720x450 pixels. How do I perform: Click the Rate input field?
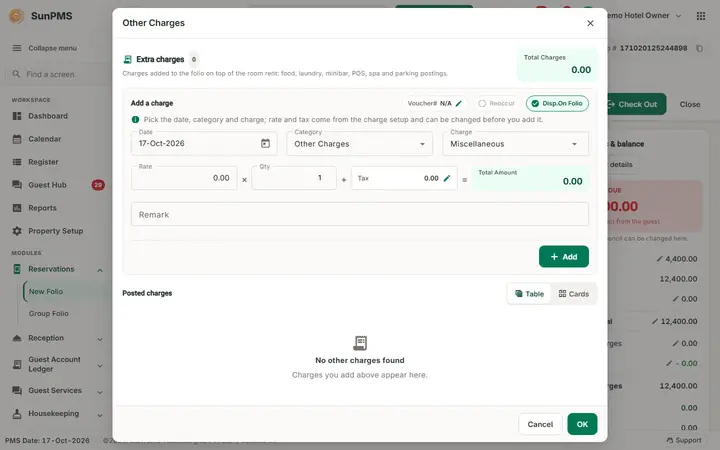184,178
